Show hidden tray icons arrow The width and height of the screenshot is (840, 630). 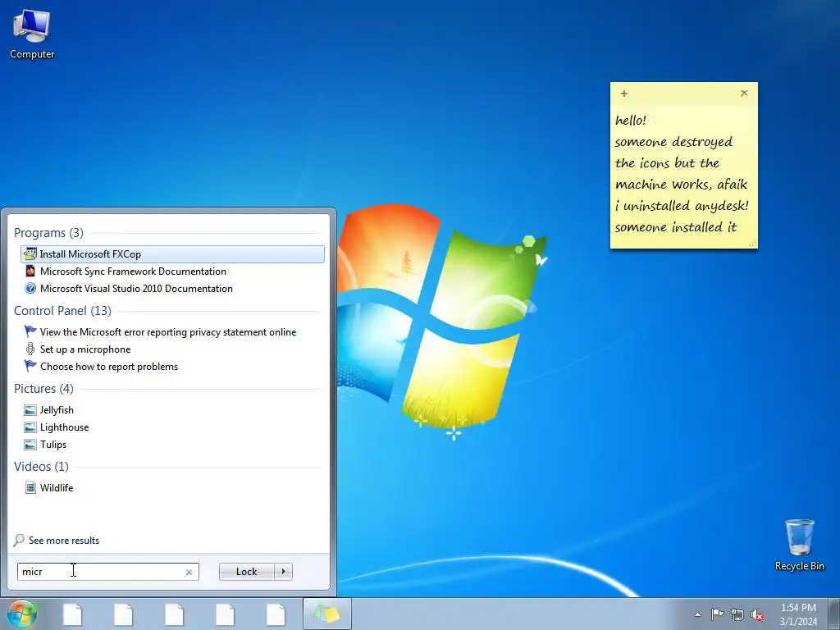(x=697, y=614)
